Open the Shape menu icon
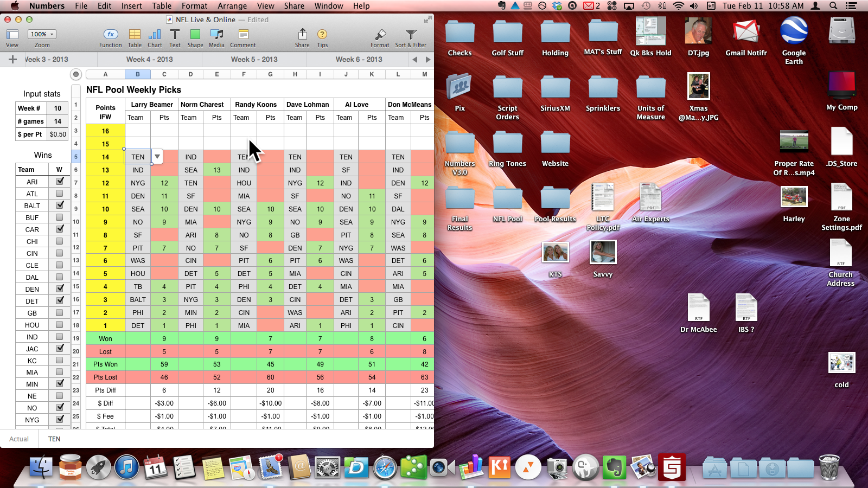Viewport: 868px width, 488px height. coord(195,35)
